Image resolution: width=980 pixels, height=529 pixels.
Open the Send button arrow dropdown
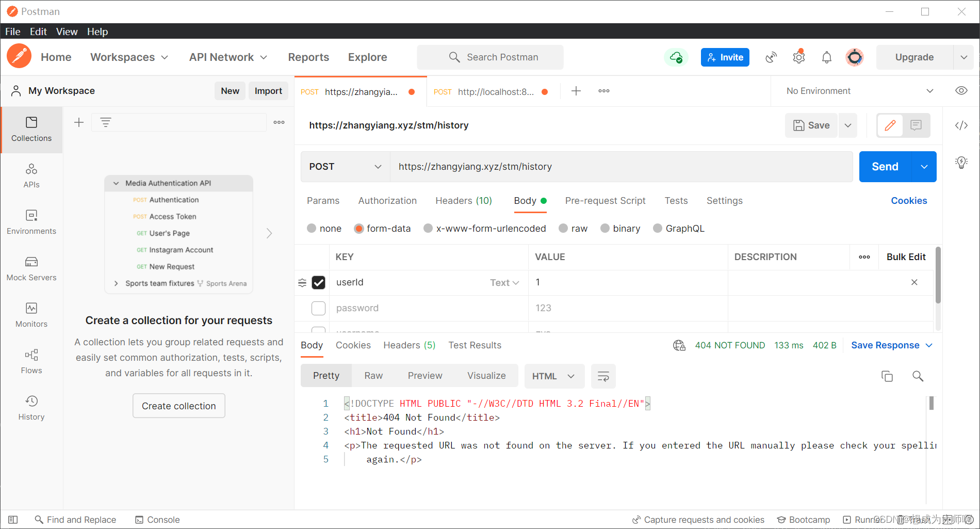click(924, 167)
